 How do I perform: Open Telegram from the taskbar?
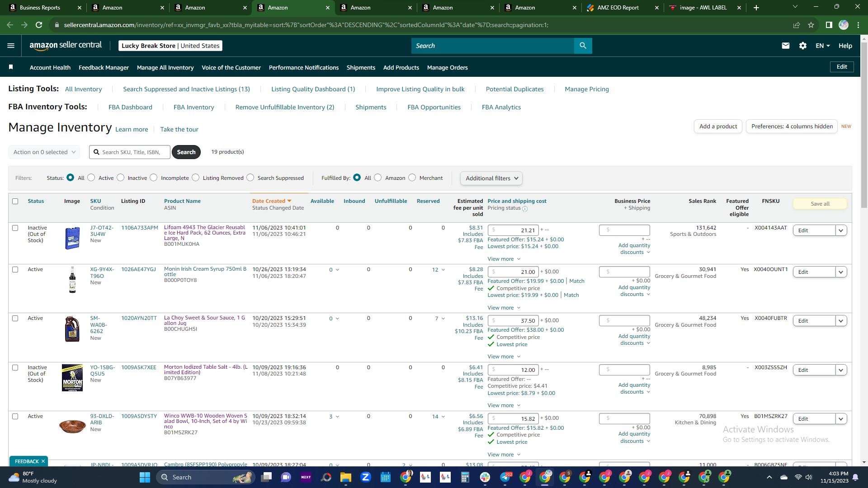[x=505, y=477]
